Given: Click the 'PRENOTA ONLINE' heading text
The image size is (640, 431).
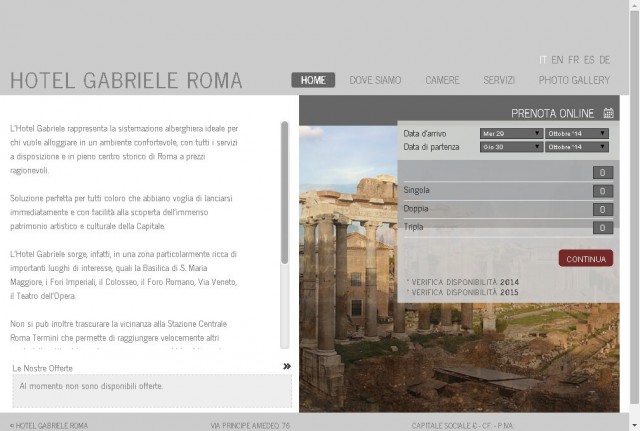Looking at the screenshot, I should pyautogui.click(x=552, y=113).
